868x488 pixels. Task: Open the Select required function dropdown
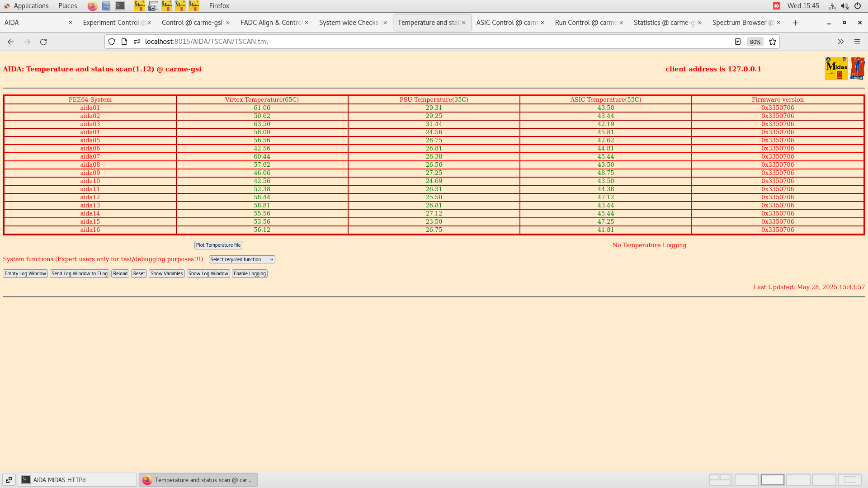click(x=241, y=259)
